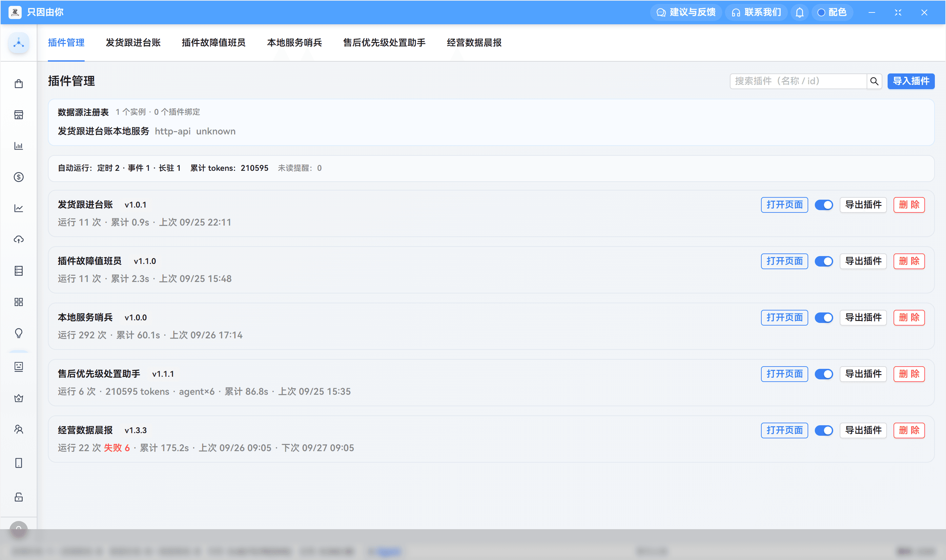Open the shopping bag sidebar icon
The image size is (946, 560).
18,83
